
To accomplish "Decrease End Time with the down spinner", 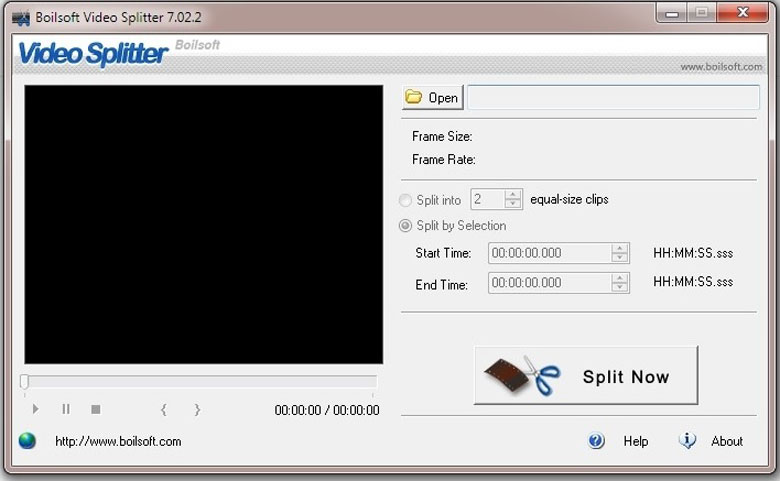I will tap(619, 288).
